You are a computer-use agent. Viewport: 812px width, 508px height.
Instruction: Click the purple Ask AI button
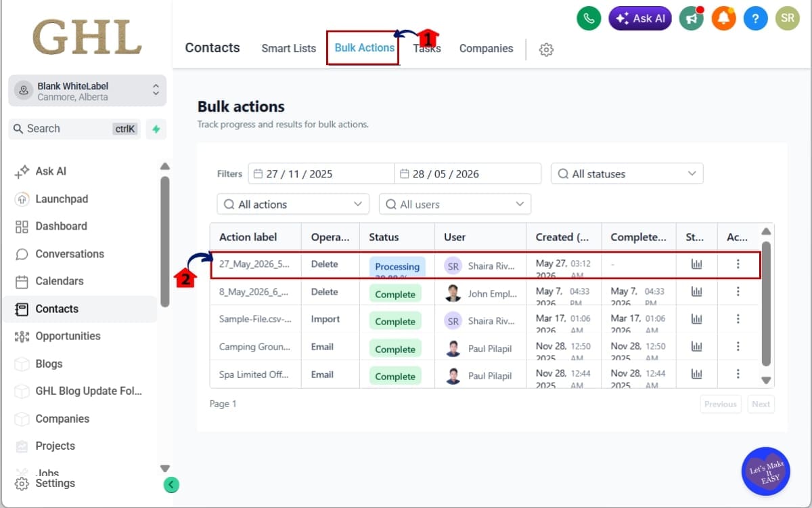[640, 18]
